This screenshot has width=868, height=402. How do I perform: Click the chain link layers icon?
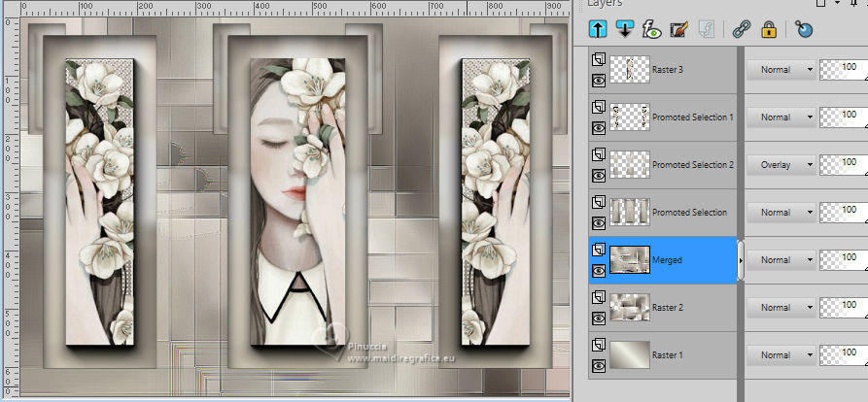pyautogui.click(x=741, y=29)
